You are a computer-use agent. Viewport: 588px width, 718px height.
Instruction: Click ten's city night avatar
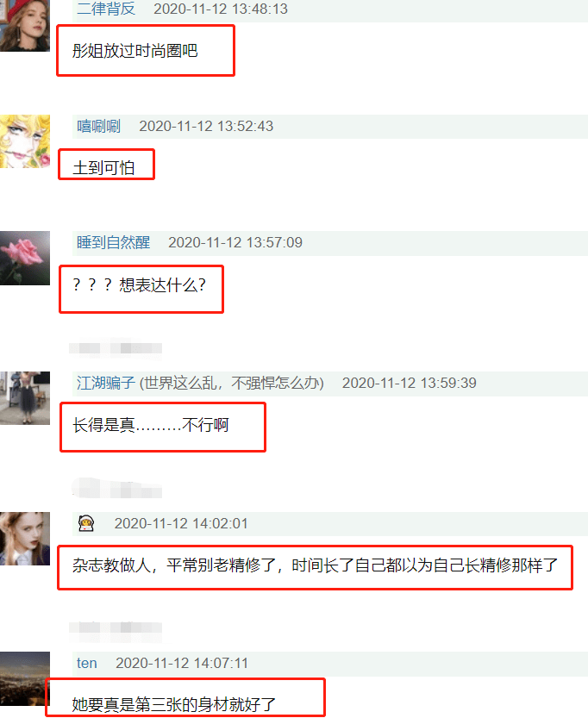(x=25, y=678)
